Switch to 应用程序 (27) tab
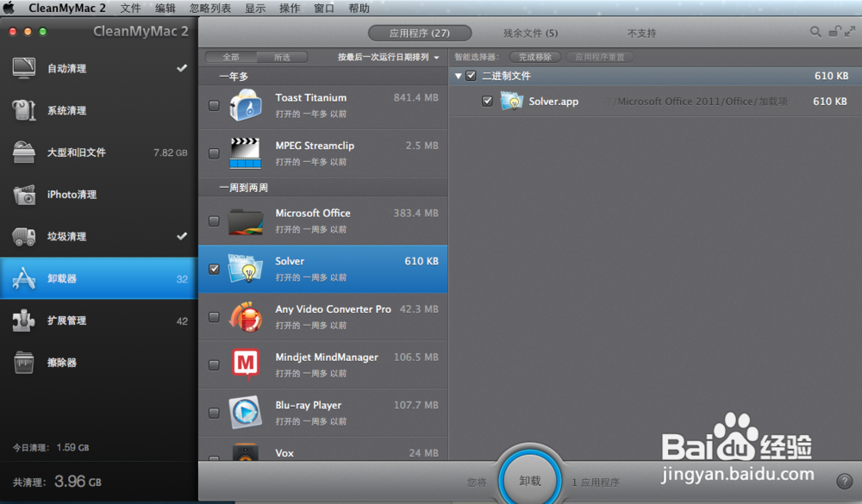Screen dimensions: 862x504 (x=420, y=33)
